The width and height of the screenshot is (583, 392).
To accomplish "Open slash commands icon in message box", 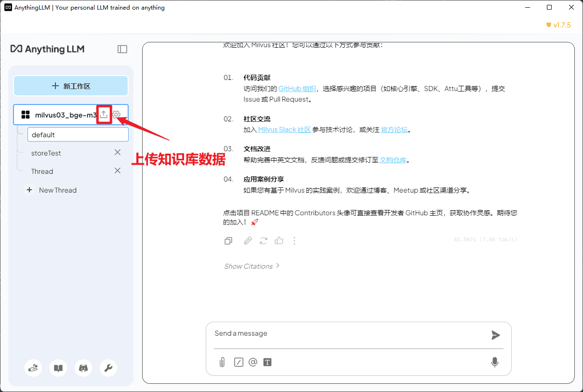I will point(238,362).
